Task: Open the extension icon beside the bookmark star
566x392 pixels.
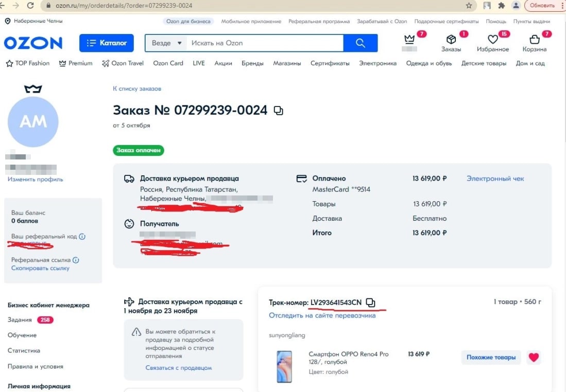Action: (x=487, y=6)
